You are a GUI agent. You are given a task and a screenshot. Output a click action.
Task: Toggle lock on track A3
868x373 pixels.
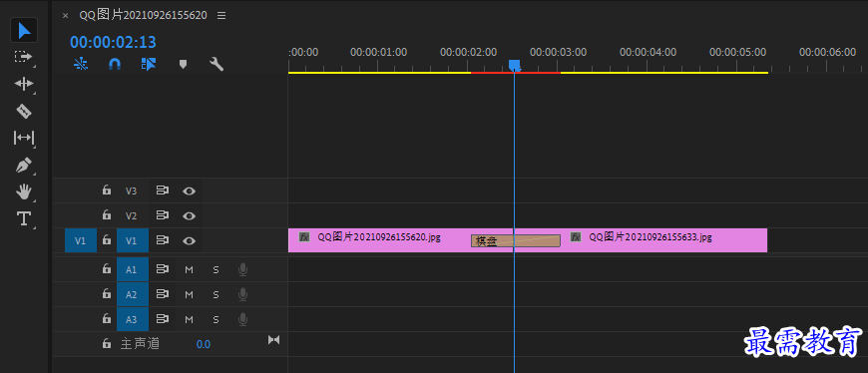[x=107, y=319]
